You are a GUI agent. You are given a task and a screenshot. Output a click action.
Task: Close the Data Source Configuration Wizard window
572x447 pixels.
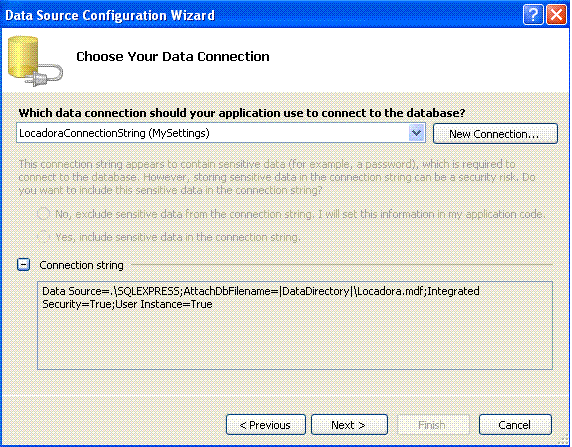[x=556, y=15]
